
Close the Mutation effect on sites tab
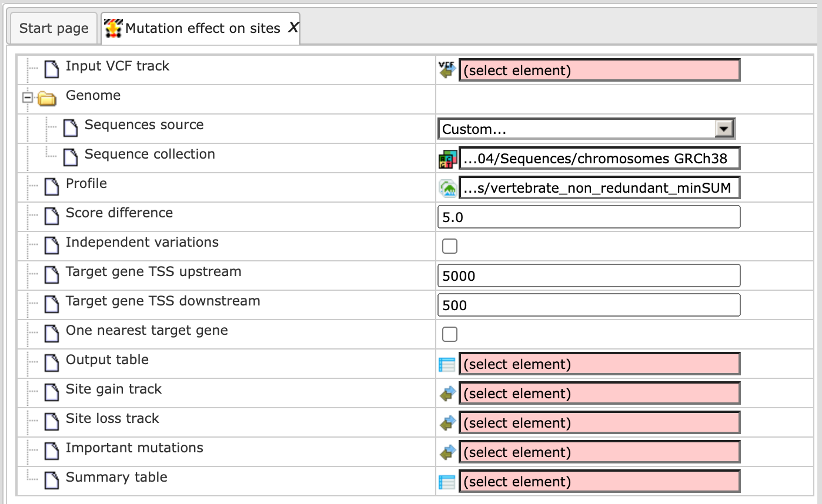[x=293, y=27]
